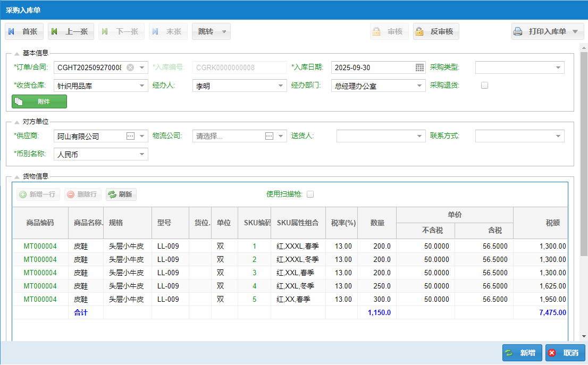Go to first record with 首张
This screenshot has height=365, width=588.
click(24, 32)
